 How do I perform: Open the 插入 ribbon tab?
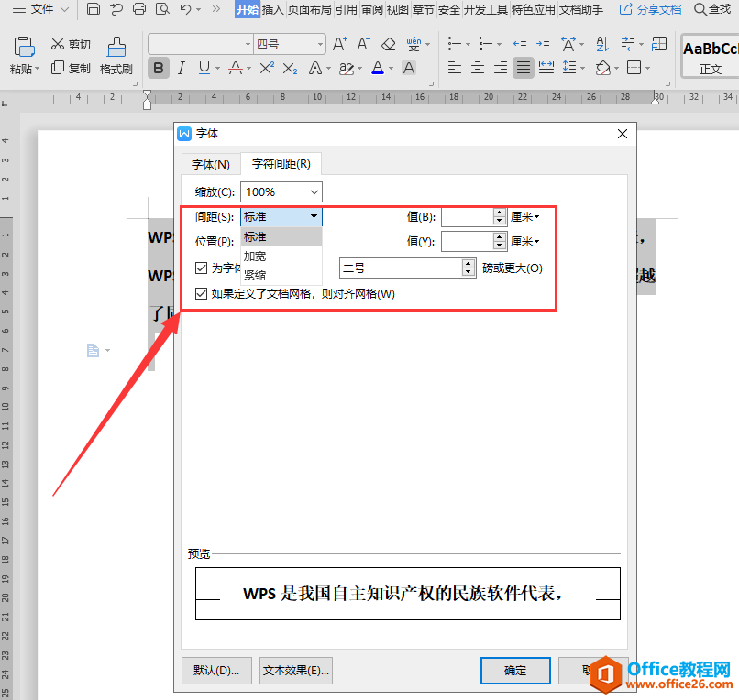[x=273, y=9]
